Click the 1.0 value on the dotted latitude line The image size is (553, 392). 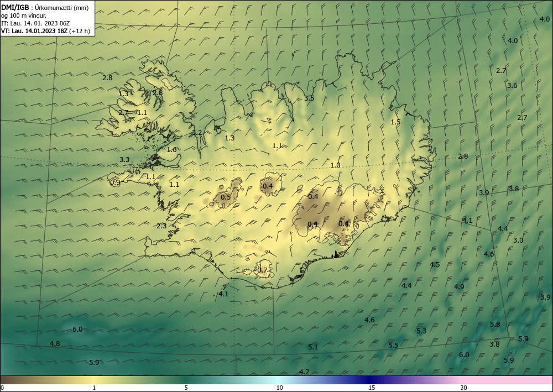pos(336,165)
